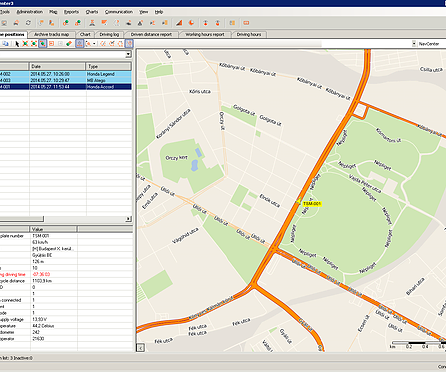Click the orange question mark toolbar icon
Image resolution: width=446 pixels, height=372 pixels.
point(117,23)
